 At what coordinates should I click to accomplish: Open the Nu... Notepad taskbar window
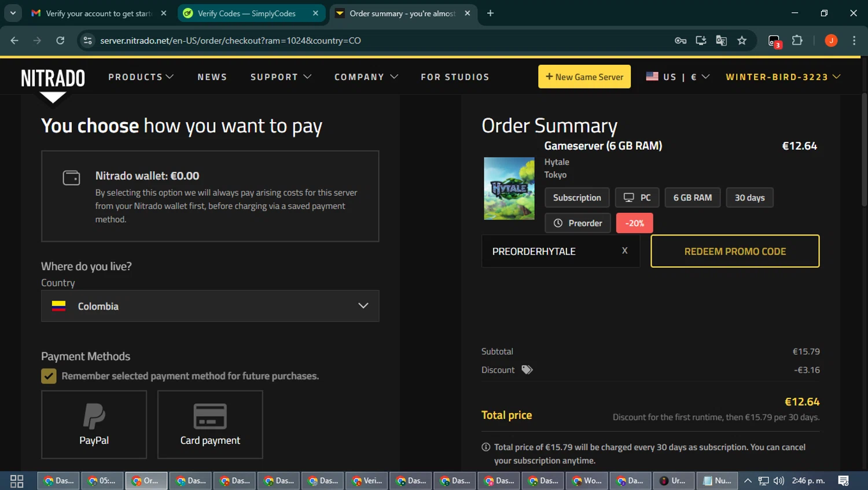[x=717, y=481]
